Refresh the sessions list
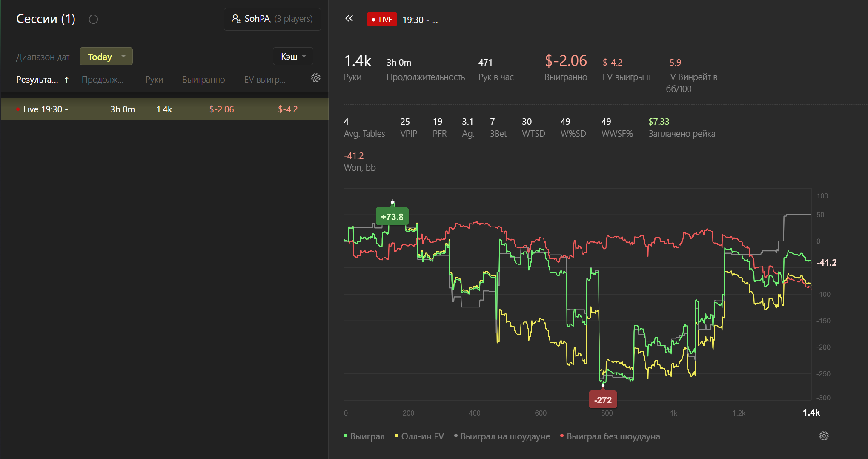This screenshot has height=459, width=868. point(93,19)
